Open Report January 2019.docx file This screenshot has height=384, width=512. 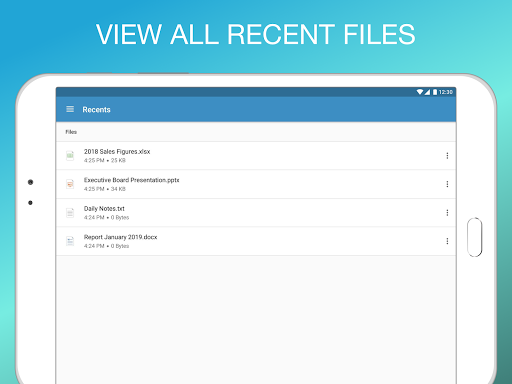tap(256, 241)
